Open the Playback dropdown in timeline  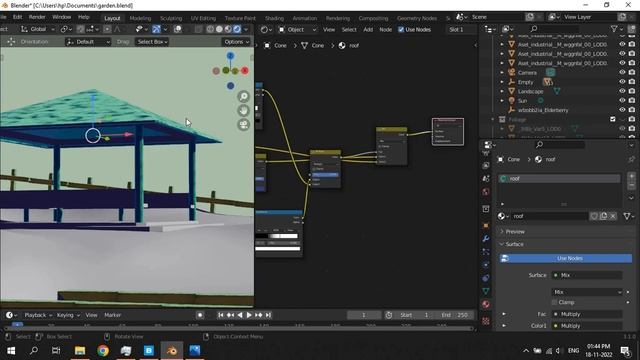pyautogui.click(x=38, y=315)
